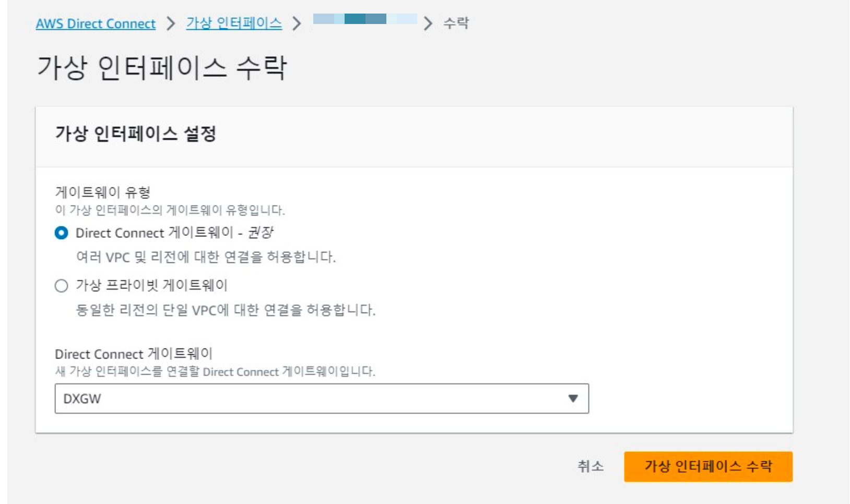Click text 여러 VPC 및 리전에 대한 연결을 허용합니다
850x504 pixels.
tap(206, 257)
